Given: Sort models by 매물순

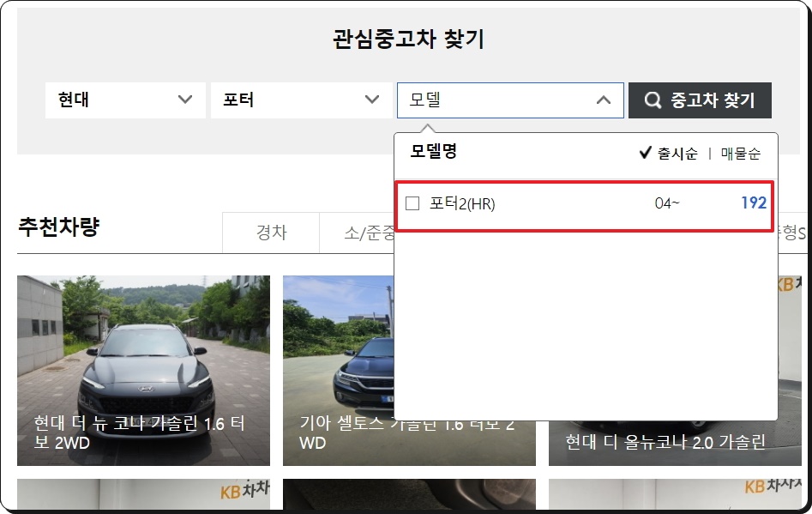Looking at the screenshot, I should 741,154.
